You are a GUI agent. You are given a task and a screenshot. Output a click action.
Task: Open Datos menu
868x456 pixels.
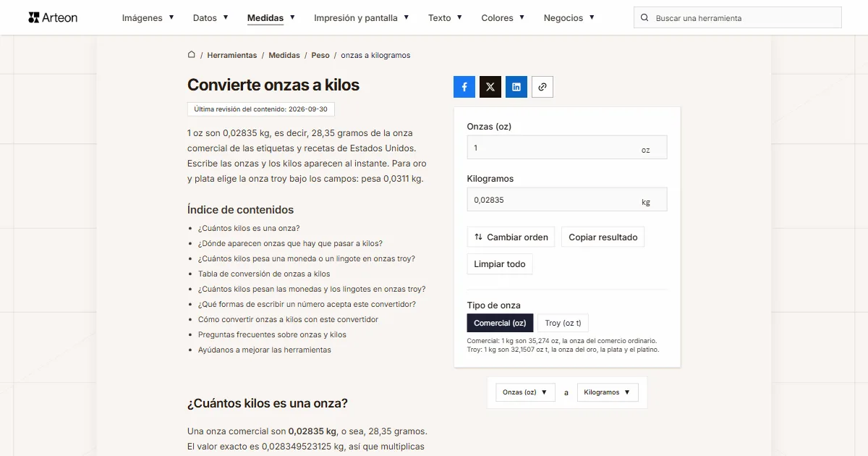coord(210,18)
